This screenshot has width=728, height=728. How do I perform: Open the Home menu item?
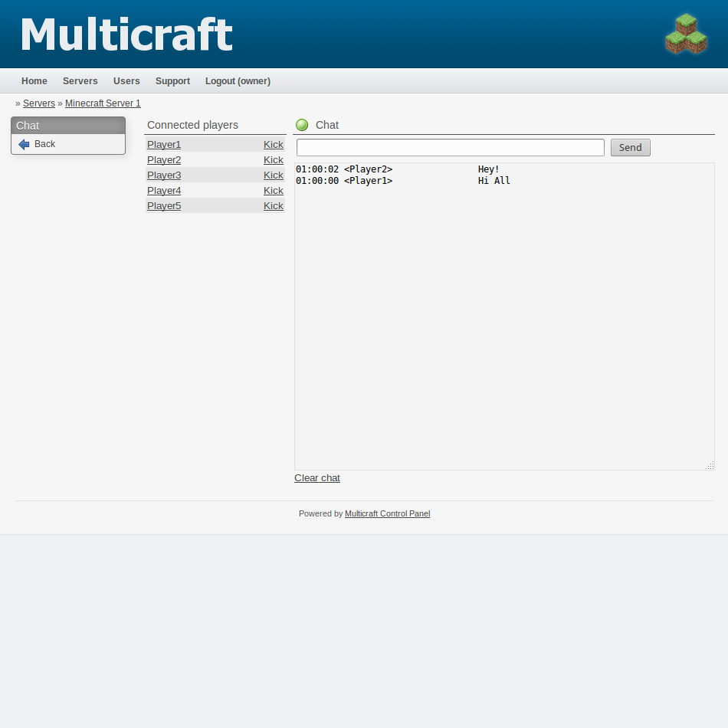34,80
